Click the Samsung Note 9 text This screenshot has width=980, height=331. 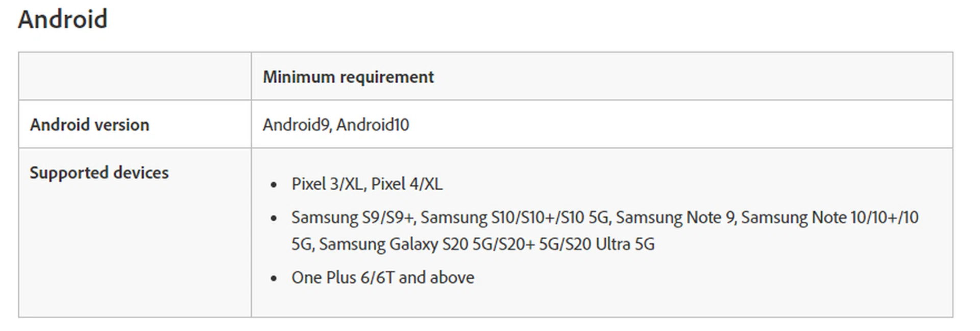675,218
